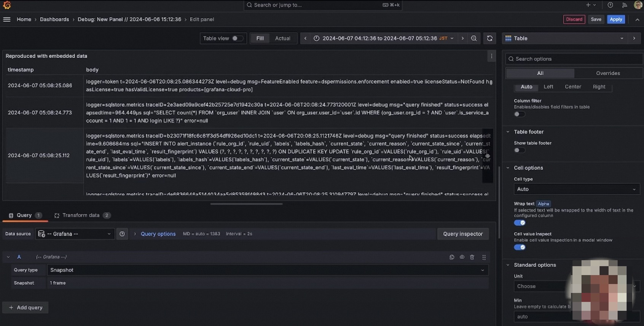The width and height of the screenshot is (644, 326).
Task: Show All options tab
Action: point(540,73)
